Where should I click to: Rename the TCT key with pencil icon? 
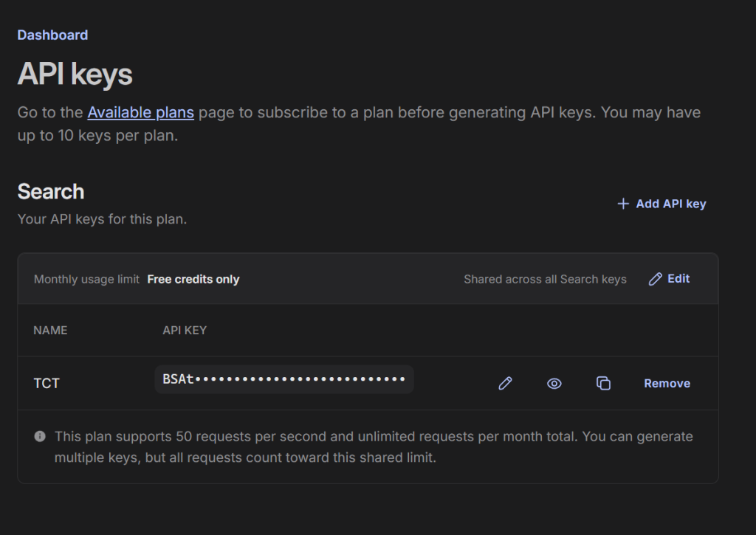click(505, 383)
